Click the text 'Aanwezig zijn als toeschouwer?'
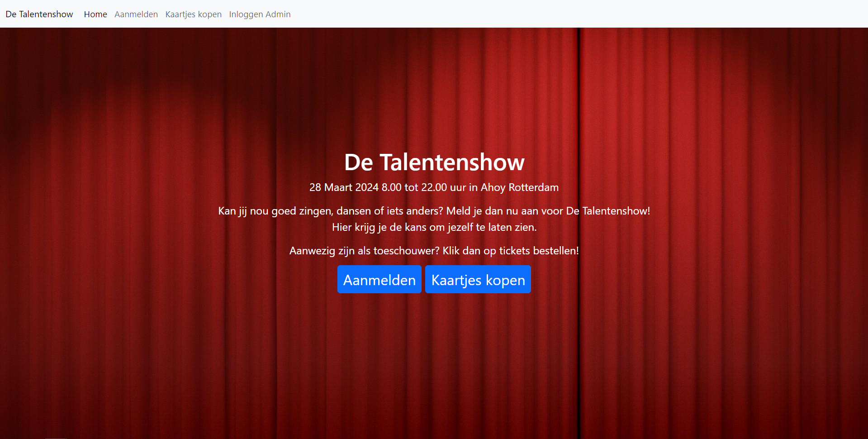Screen dimensions: 868x439 (364, 251)
